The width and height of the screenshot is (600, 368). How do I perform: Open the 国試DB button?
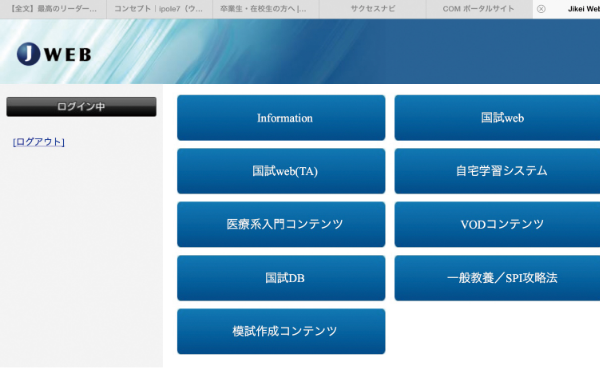(x=281, y=278)
